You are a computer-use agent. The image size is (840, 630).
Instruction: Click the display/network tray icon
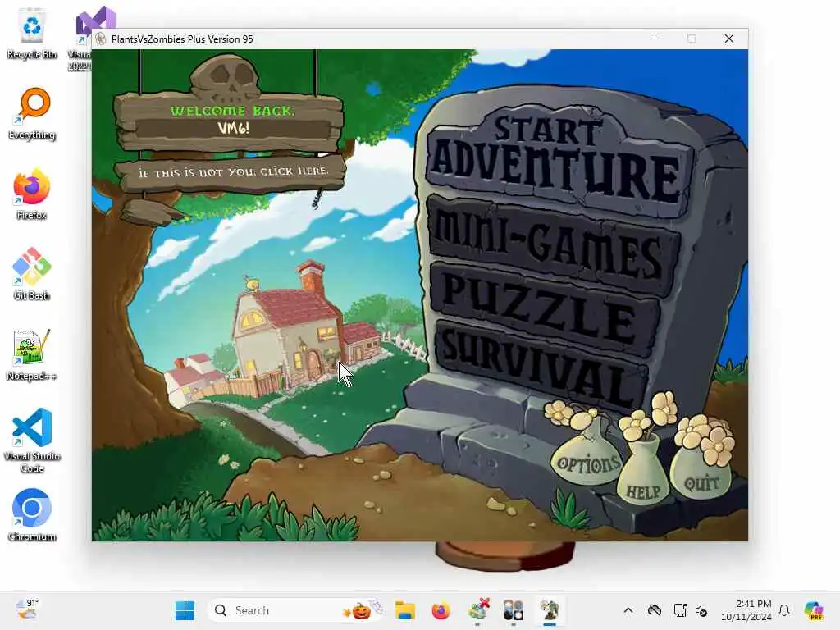tap(680, 610)
